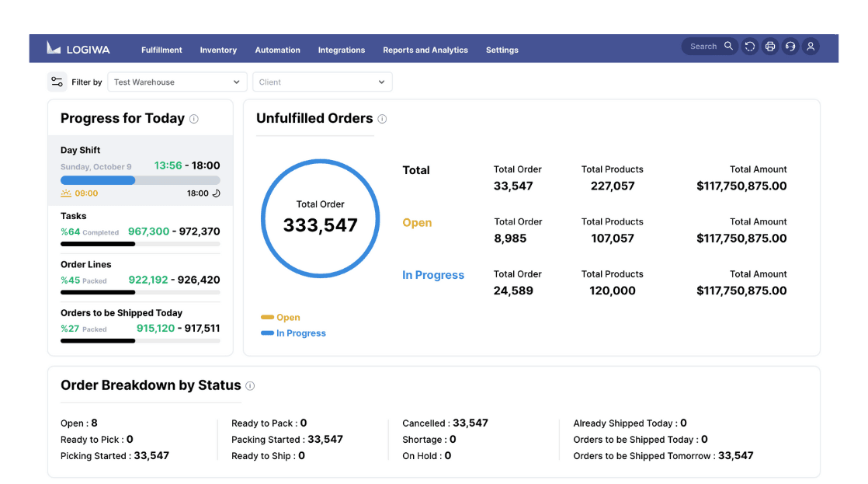The image size is (868, 484).
Task: Click the Total Order donut chart
Action: 320,218
